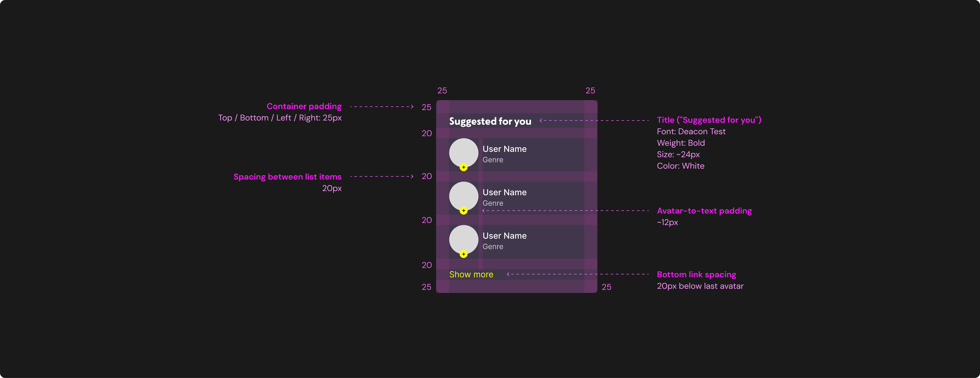The image size is (980, 378).
Task: Click the Spacing between list items heading
Action: coord(288,177)
